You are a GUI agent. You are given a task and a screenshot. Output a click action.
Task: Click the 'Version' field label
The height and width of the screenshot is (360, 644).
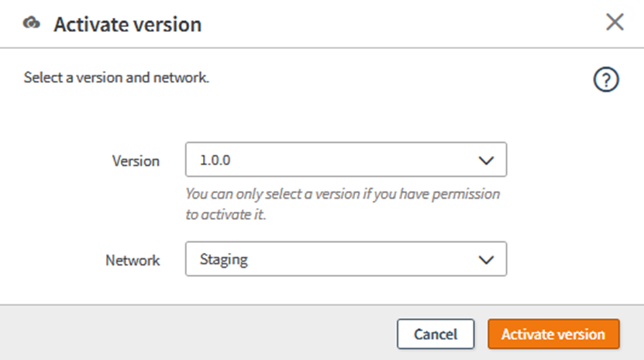click(136, 161)
